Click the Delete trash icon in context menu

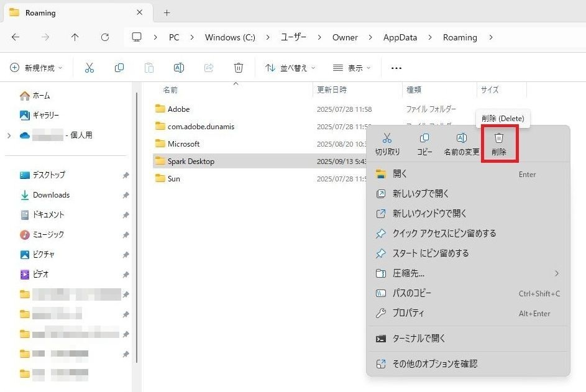[x=498, y=139]
